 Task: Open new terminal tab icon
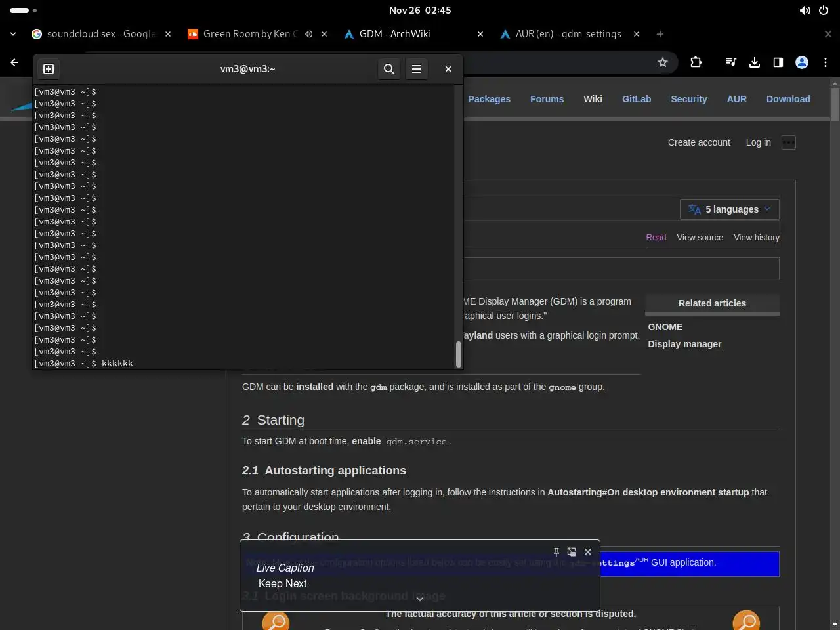click(49, 69)
